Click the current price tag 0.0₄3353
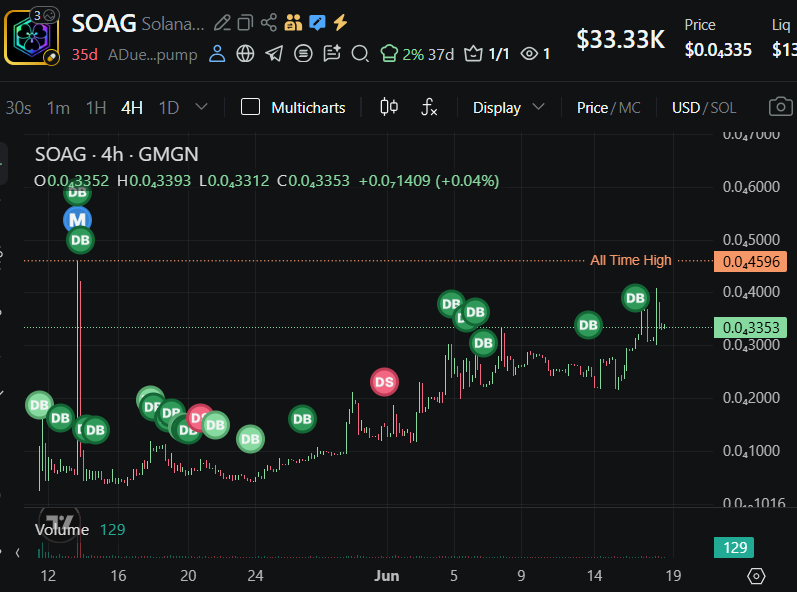 click(x=750, y=327)
